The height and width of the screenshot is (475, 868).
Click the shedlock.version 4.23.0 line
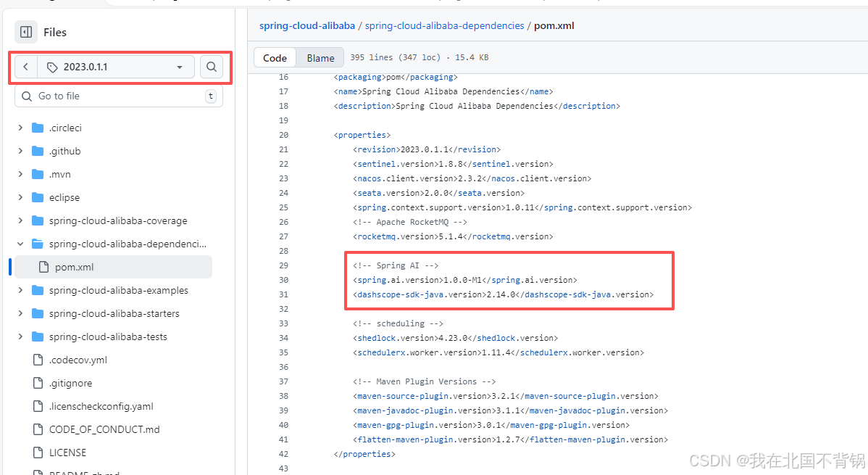(x=456, y=338)
